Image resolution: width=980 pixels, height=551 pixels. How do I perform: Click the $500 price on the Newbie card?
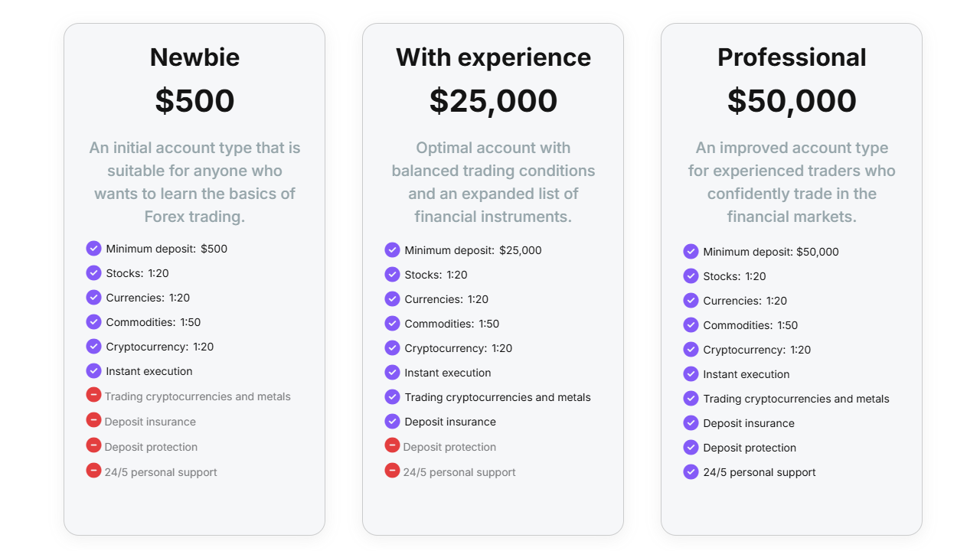click(x=194, y=101)
